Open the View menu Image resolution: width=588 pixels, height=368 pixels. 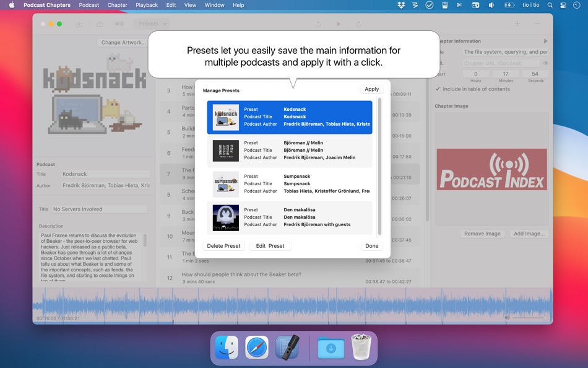(190, 5)
